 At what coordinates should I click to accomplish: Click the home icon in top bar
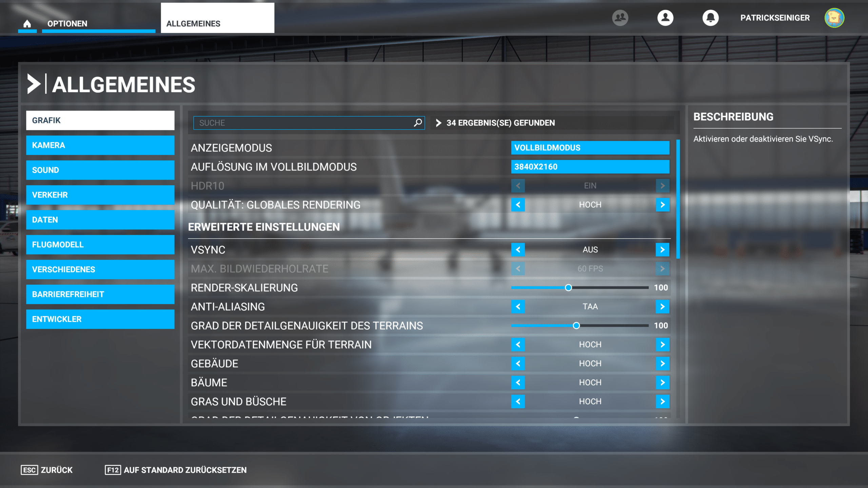27,23
